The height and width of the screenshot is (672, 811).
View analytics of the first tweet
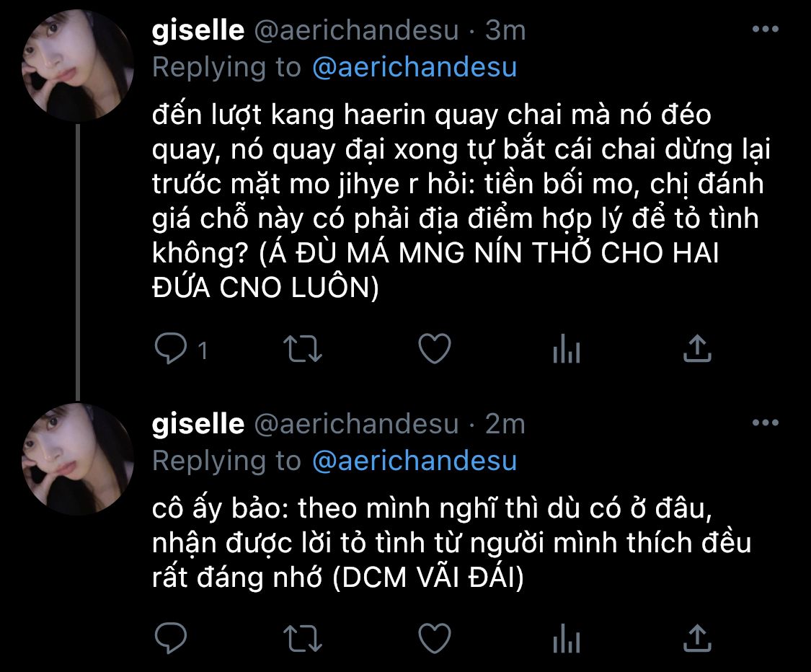pyautogui.click(x=567, y=349)
